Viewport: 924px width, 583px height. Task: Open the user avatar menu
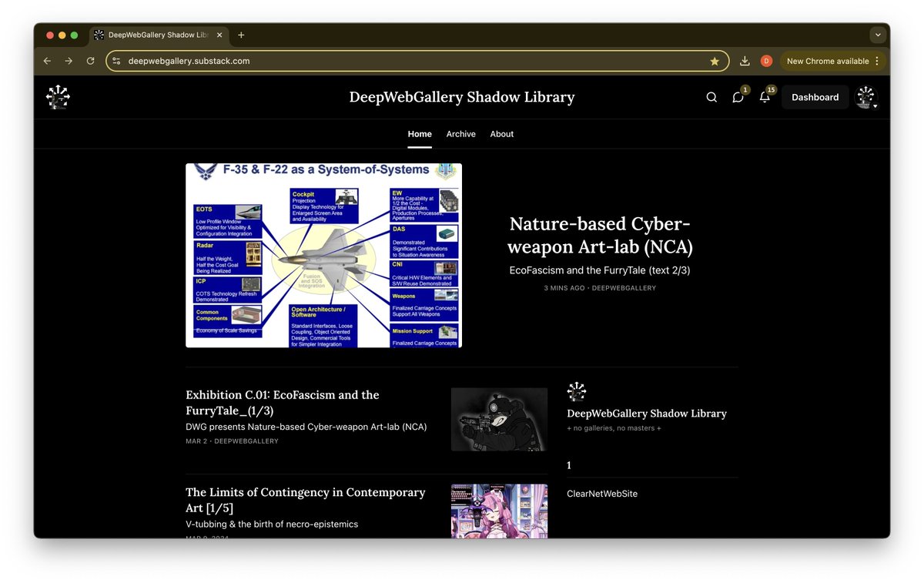867,97
